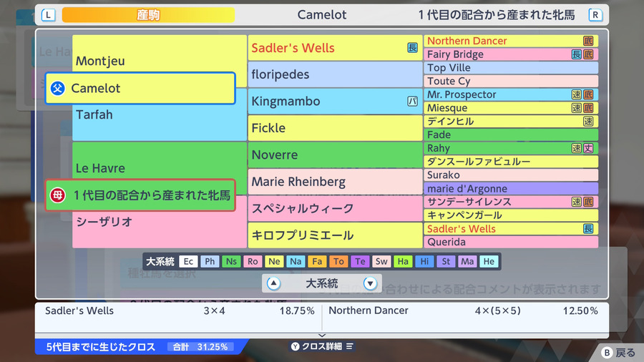This screenshot has height=362, width=644.
Task: Select Montjeu in the pedigree
Action: [x=100, y=61]
